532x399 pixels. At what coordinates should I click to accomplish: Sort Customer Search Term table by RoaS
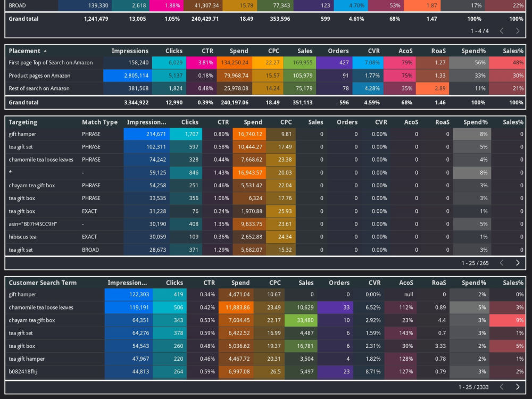[x=439, y=282]
